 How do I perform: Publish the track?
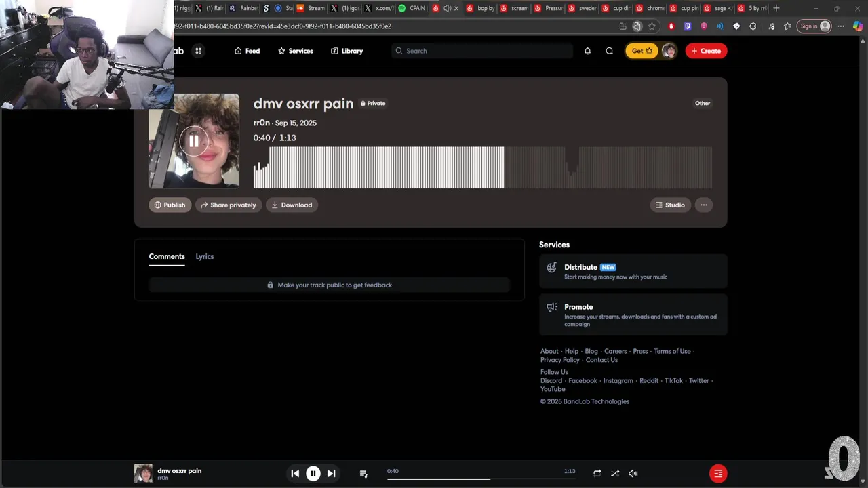pyautogui.click(x=170, y=205)
